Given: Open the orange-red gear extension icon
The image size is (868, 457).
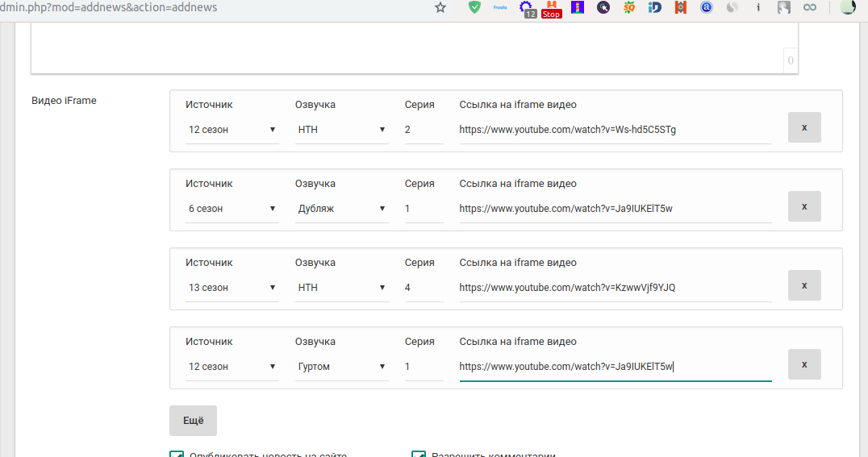Looking at the screenshot, I should click(680, 8).
